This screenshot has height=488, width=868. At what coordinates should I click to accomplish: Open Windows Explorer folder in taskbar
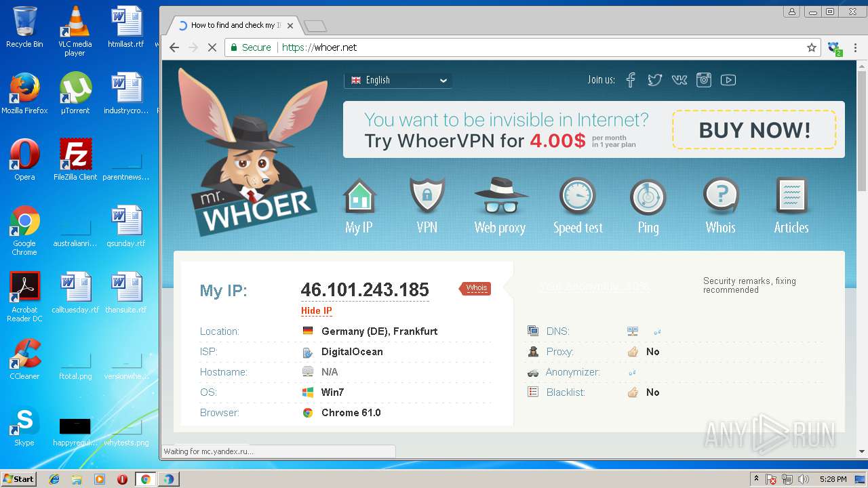point(77,479)
